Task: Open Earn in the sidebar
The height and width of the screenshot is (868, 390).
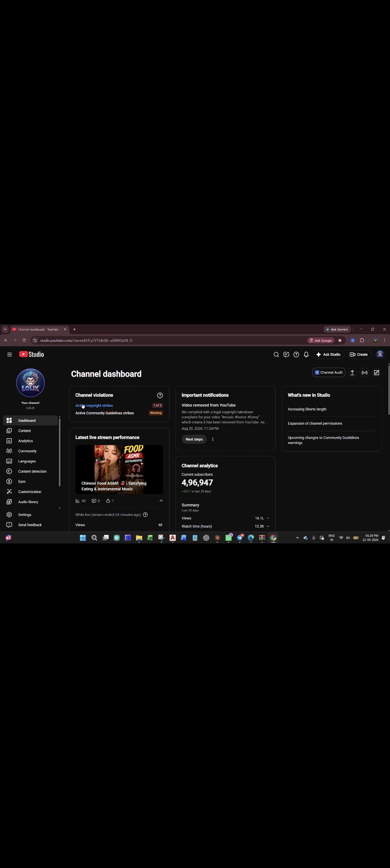Action: [30, 481]
